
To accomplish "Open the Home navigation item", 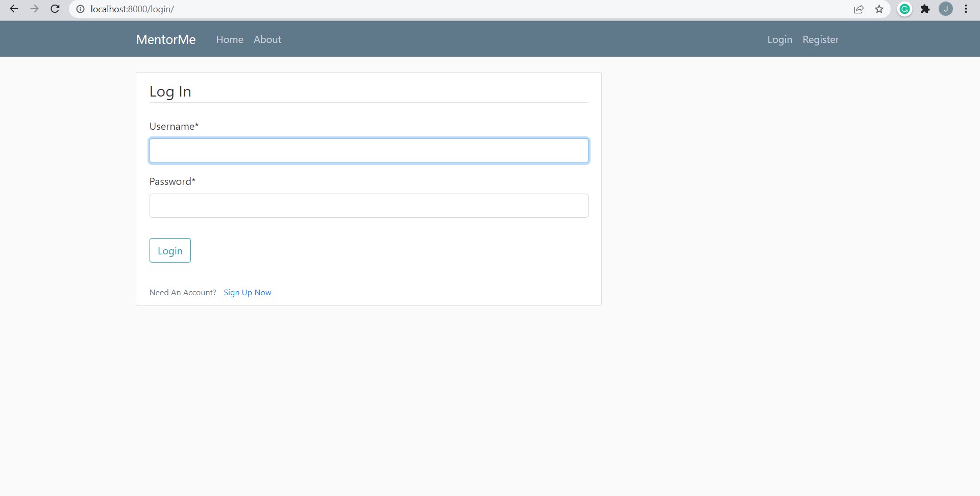I will [x=230, y=39].
